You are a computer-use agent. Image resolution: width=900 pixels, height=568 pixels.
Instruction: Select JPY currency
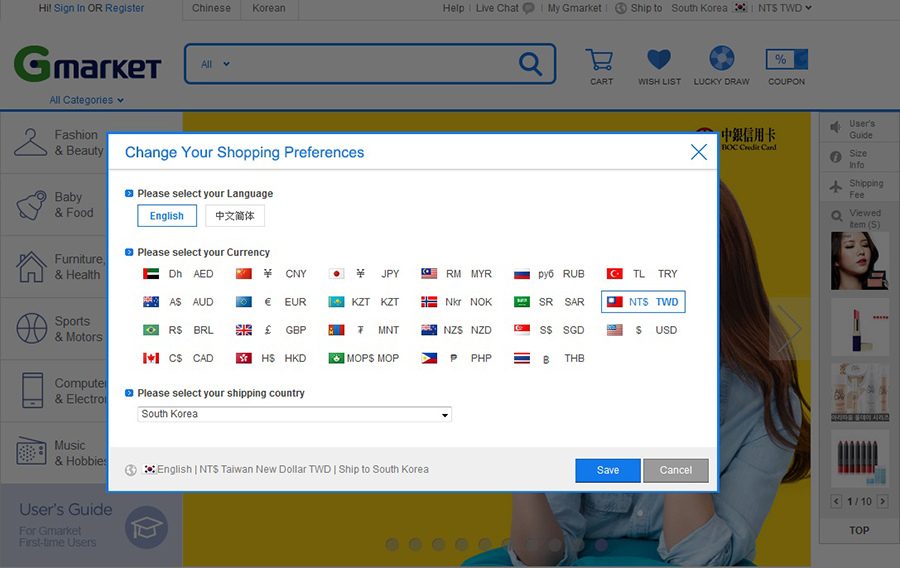point(364,274)
